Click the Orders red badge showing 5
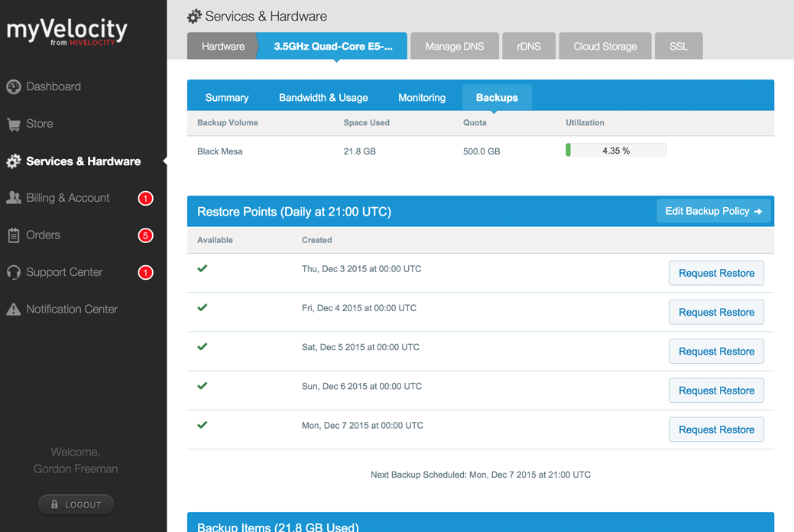The height and width of the screenshot is (532, 794). point(146,235)
